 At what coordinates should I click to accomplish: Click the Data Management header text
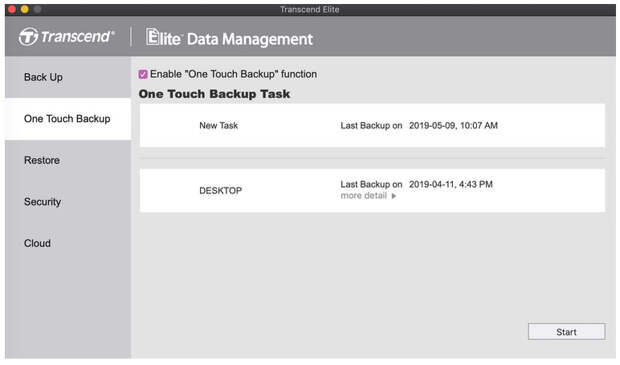point(250,39)
